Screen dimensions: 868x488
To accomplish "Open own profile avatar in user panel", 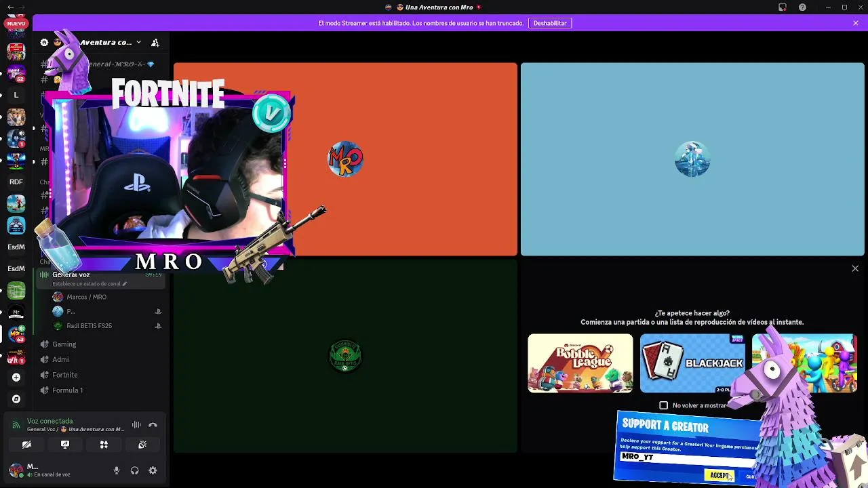I will click(x=16, y=470).
